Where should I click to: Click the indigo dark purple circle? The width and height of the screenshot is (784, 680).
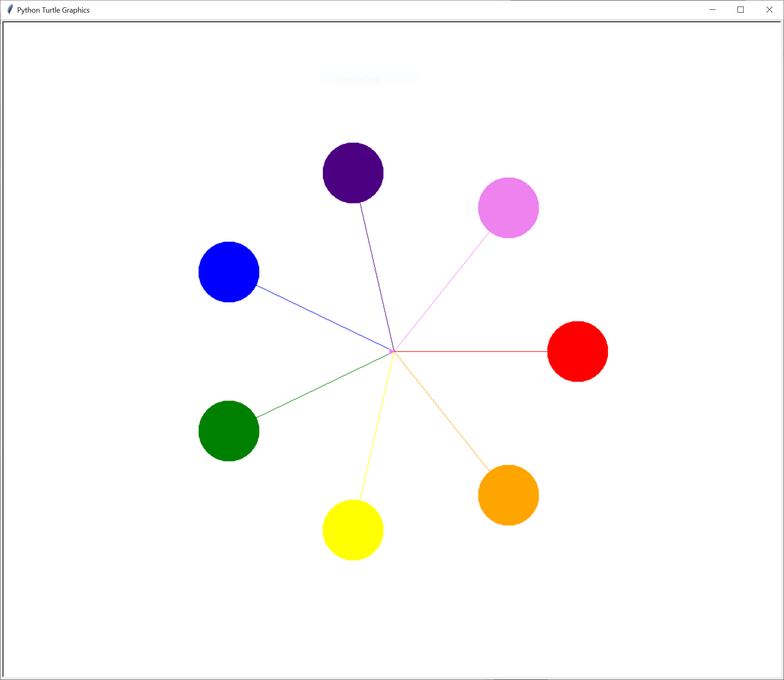[353, 173]
